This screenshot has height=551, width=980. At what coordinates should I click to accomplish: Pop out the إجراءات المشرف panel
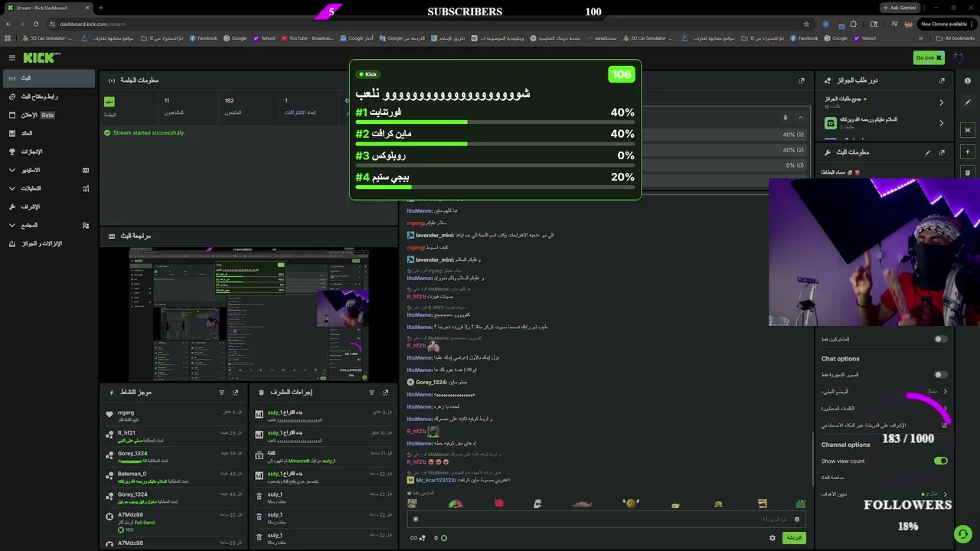385,393
